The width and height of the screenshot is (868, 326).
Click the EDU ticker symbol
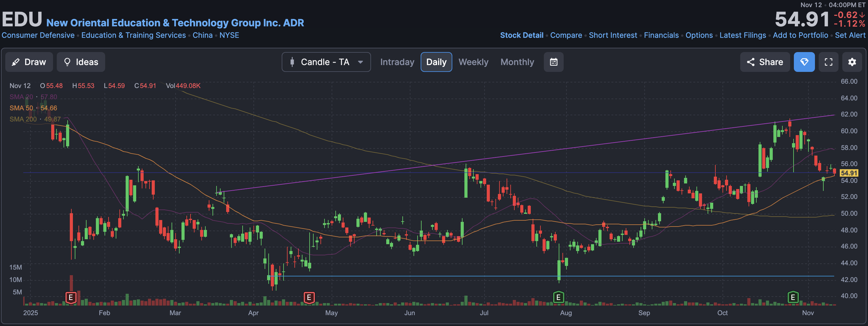[22, 20]
